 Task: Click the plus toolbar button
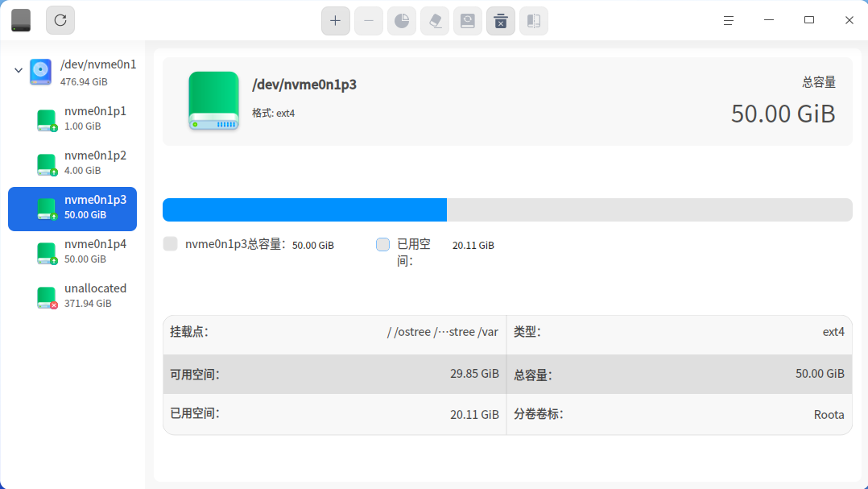click(x=336, y=21)
